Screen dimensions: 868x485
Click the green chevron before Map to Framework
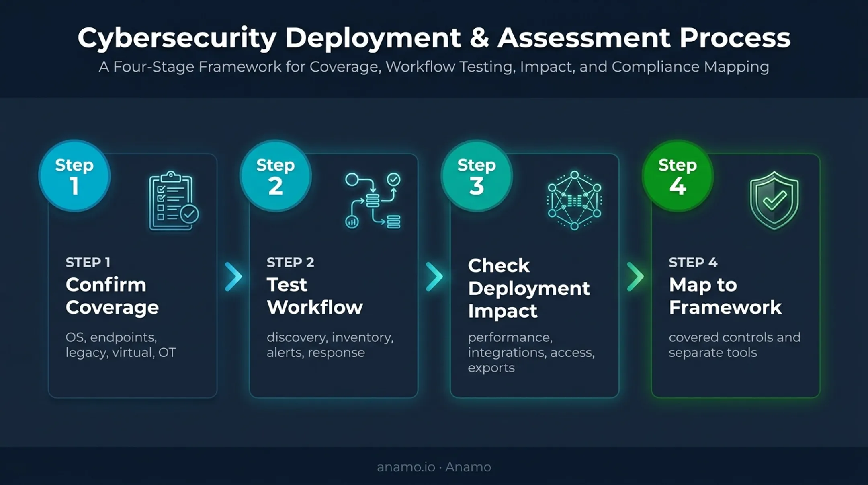pos(635,277)
